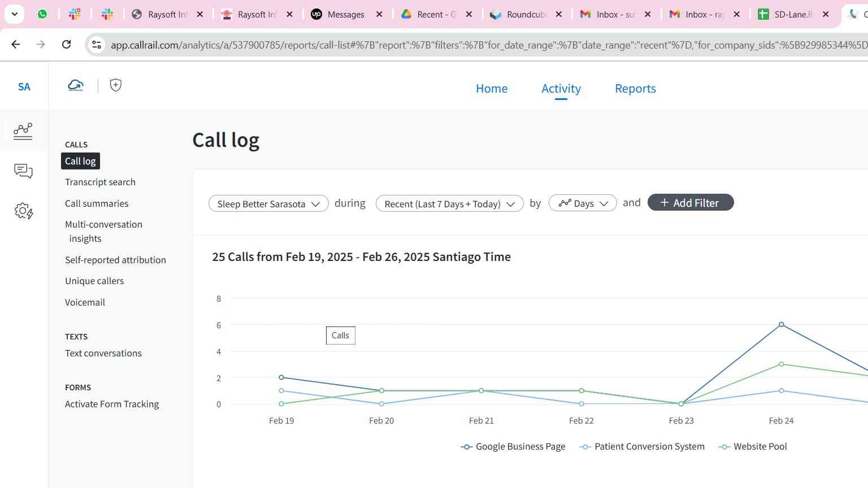Switch to the second Slack browser tab
868x488 pixels.
[x=107, y=14]
